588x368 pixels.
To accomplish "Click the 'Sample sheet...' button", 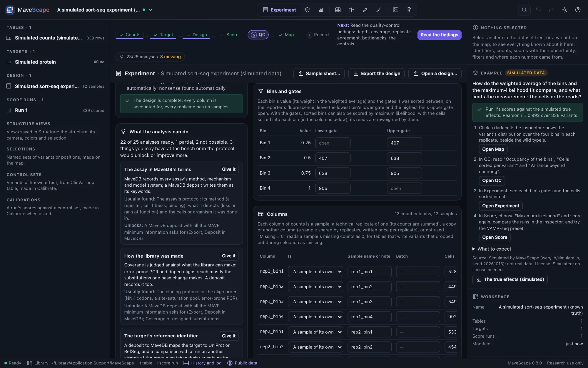I will [319, 74].
